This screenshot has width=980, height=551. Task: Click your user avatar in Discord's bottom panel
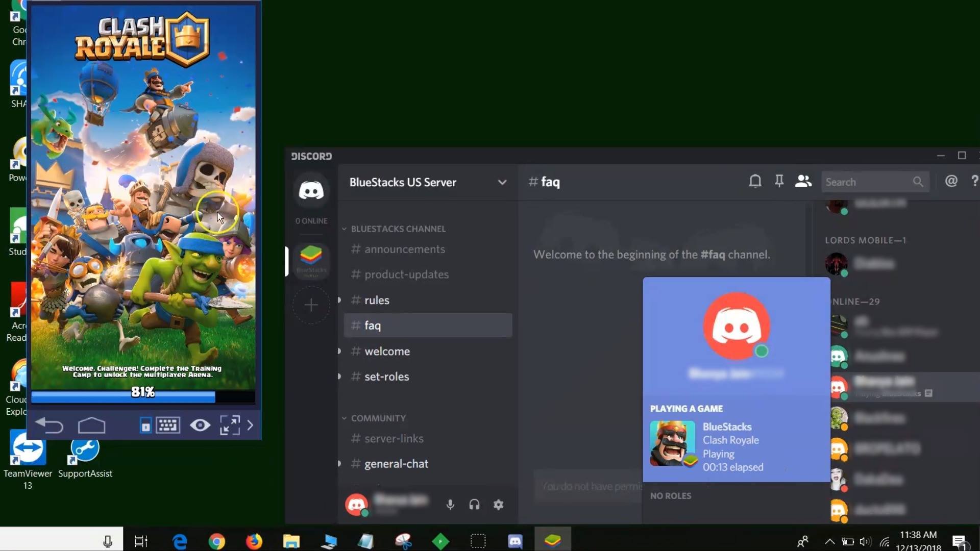point(356,505)
